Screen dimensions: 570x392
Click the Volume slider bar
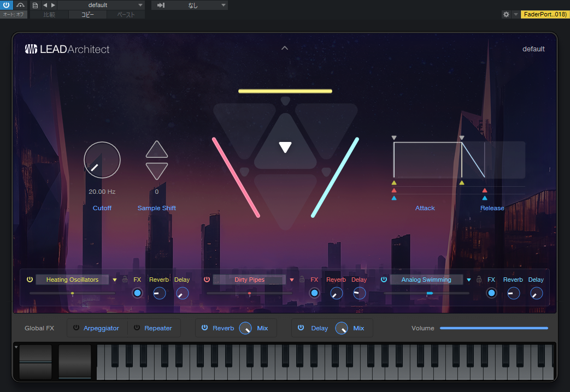point(493,328)
